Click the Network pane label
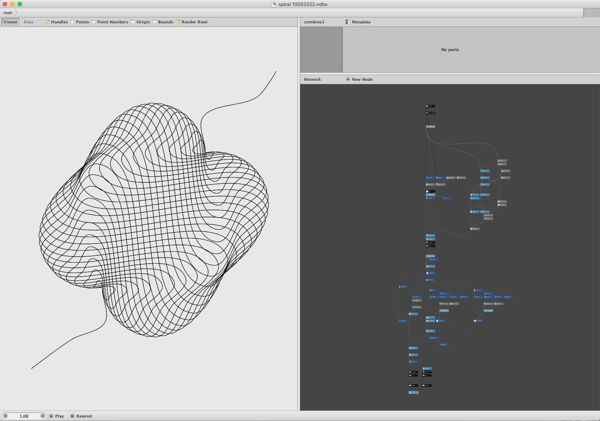The width and height of the screenshot is (600, 421). (x=312, y=80)
